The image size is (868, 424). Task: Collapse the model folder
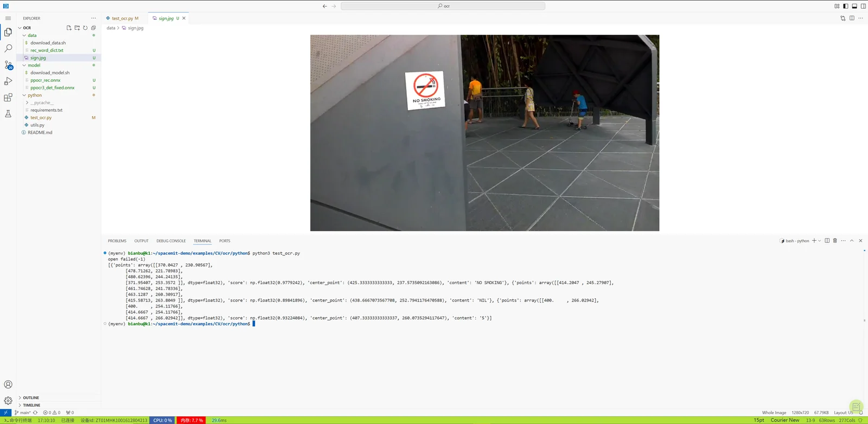click(24, 65)
